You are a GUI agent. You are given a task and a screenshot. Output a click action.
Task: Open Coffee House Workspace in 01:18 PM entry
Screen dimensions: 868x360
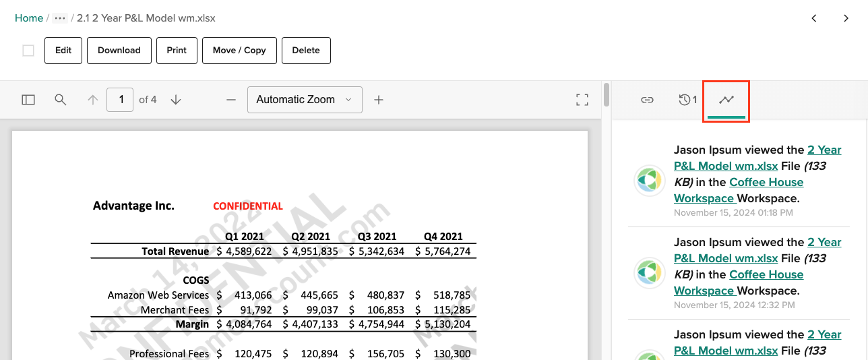pyautogui.click(x=739, y=190)
